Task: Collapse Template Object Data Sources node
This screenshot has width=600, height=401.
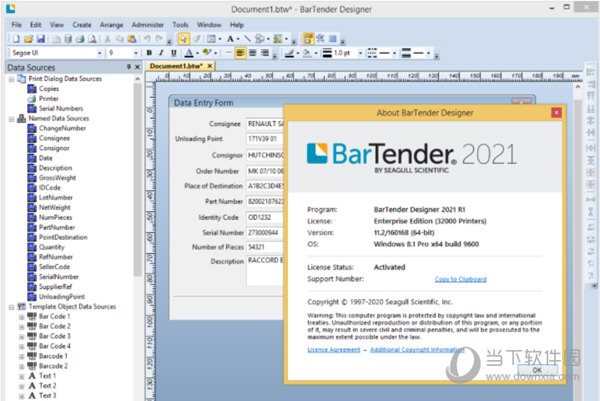Action: click(x=11, y=307)
